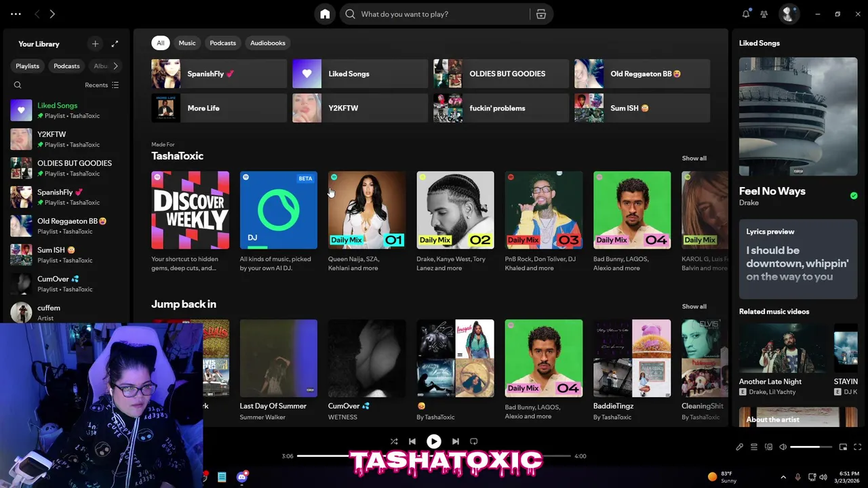The width and height of the screenshot is (868, 488).
Task: Expand Your Library panel
Action: click(115, 44)
